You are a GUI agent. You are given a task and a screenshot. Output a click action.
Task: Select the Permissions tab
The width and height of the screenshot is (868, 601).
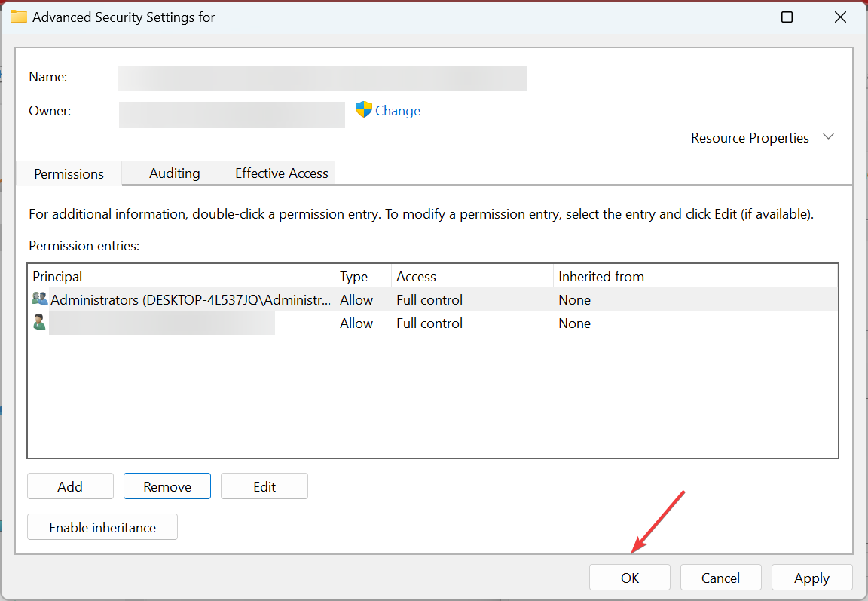click(69, 174)
